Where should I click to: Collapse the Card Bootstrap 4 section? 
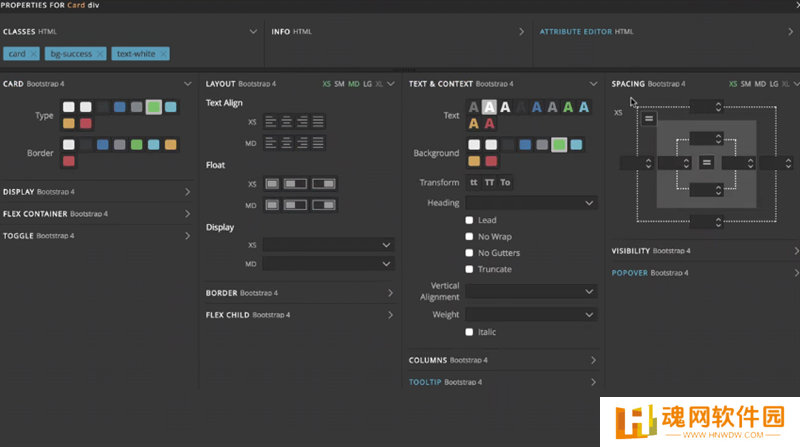pos(188,84)
